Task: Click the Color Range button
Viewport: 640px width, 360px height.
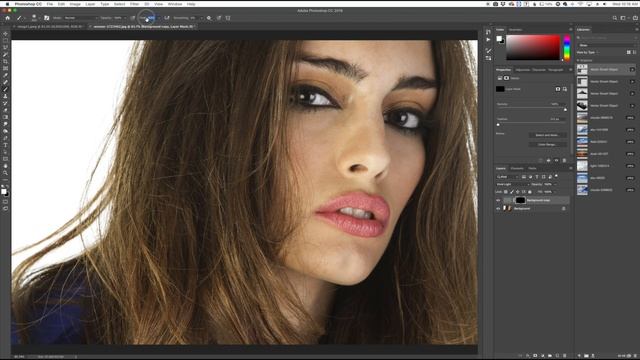Action: (x=547, y=144)
